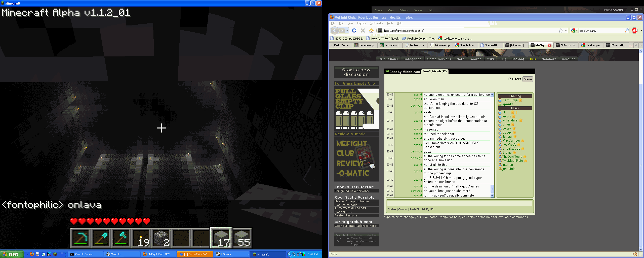Open the Discussions site nav link
Screen dimensions: 644x258
[388, 59]
